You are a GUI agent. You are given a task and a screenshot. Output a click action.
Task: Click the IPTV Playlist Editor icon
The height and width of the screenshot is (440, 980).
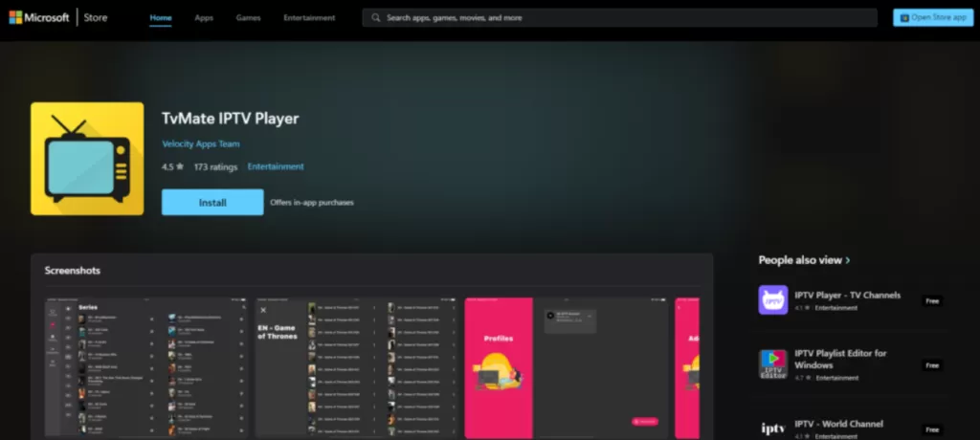(x=773, y=364)
